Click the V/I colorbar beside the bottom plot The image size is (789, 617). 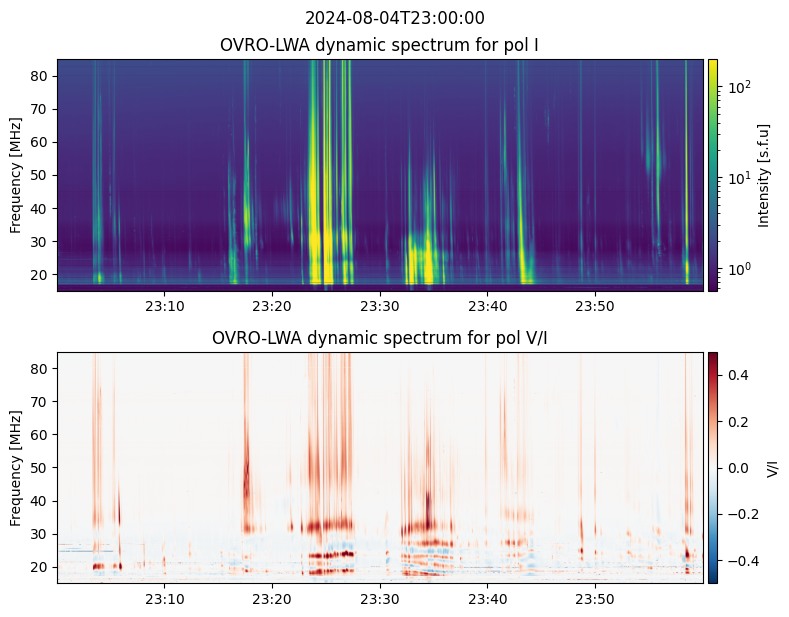point(713,467)
